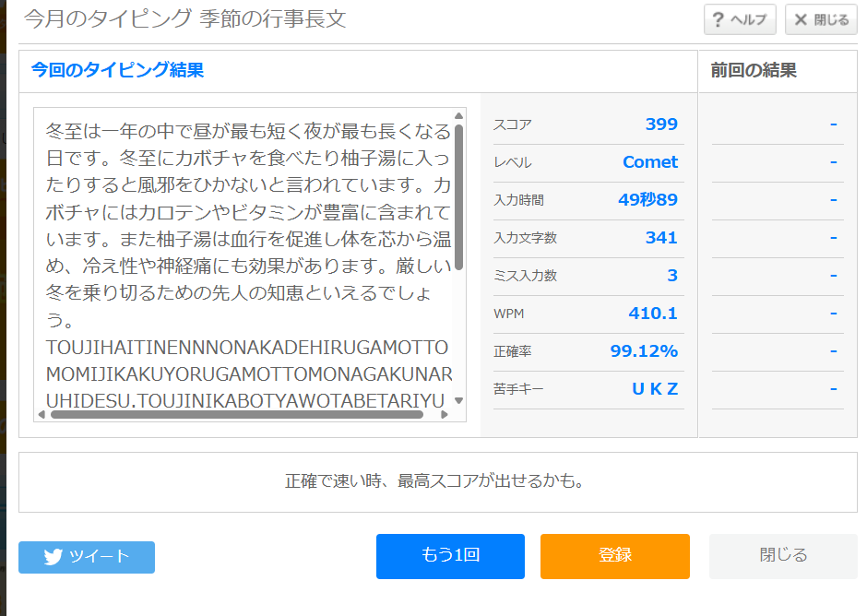Click the romaji line starting TOUJIHAITINENN
Image resolution: width=867 pixels, height=616 pixels.
247,348
